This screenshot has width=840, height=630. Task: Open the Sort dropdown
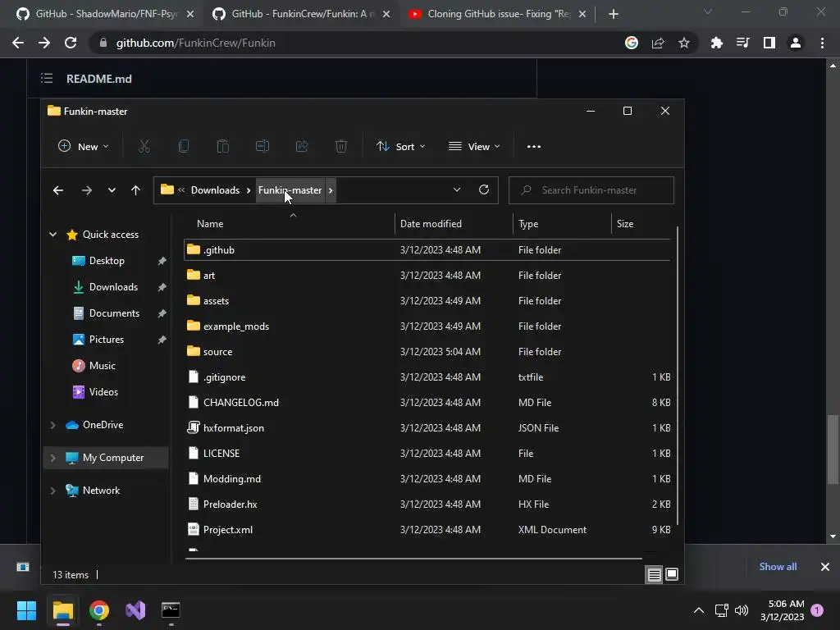(400, 146)
